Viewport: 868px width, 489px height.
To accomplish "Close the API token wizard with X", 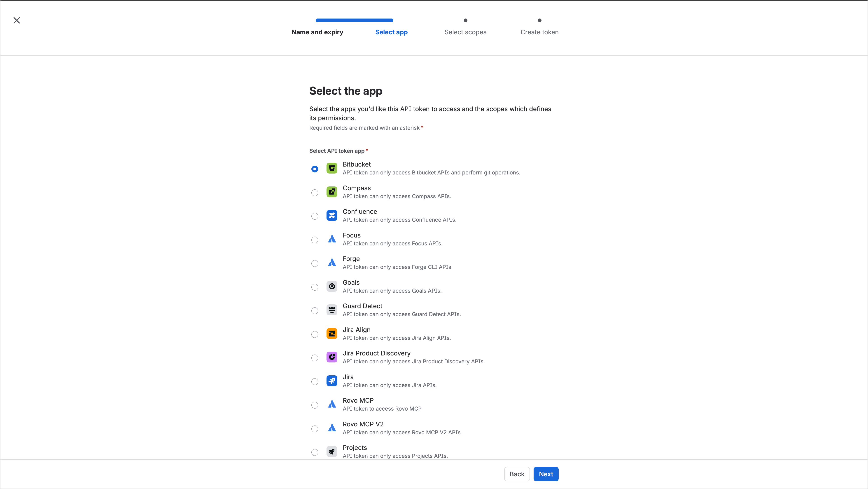I will [x=16, y=21].
